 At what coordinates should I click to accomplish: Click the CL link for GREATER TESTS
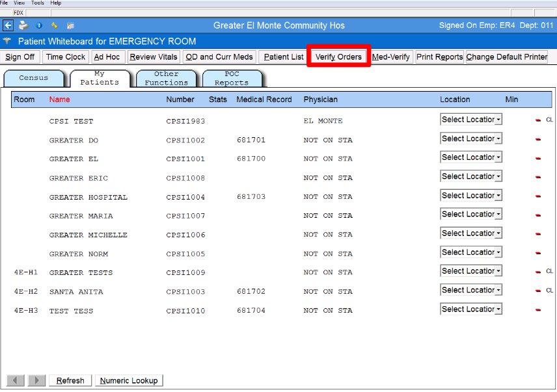pyautogui.click(x=549, y=271)
